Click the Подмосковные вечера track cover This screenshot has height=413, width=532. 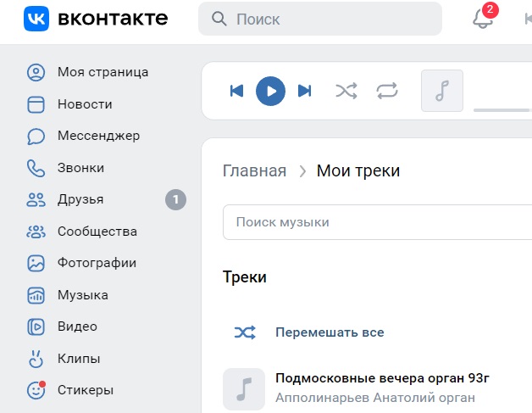244,389
